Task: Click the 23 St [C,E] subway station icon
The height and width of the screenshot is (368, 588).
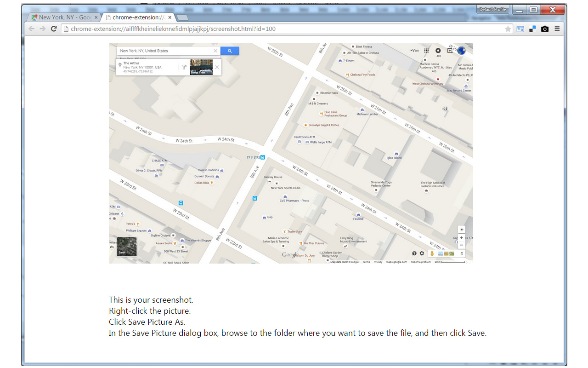Action: [x=263, y=157]
